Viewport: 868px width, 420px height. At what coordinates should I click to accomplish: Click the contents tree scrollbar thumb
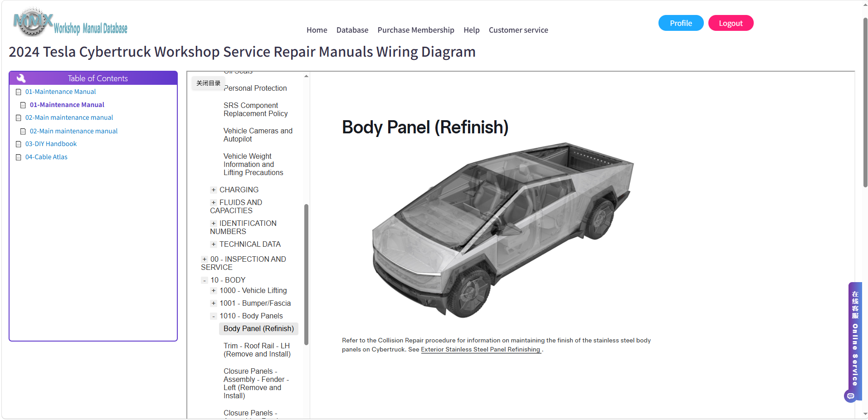pos(306,274)
